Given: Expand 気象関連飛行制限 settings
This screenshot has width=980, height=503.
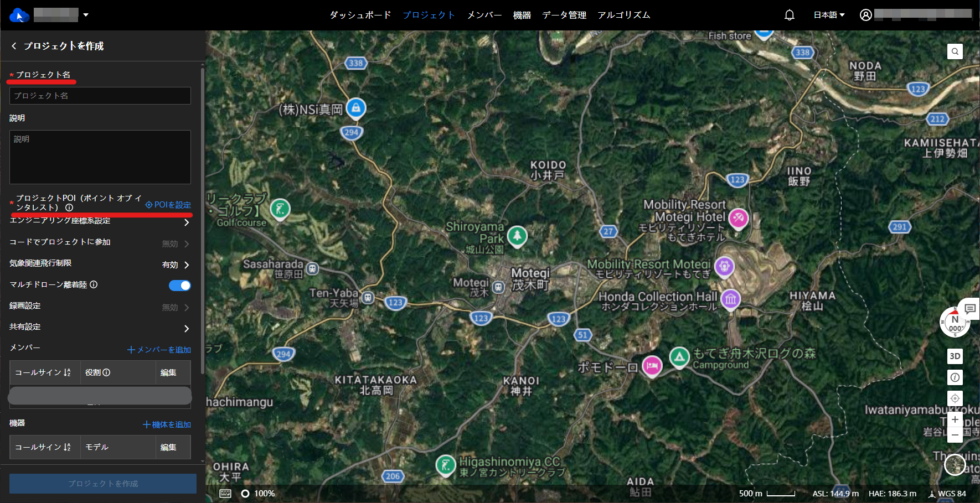Looking at the screenshot, I should point(186,265).
